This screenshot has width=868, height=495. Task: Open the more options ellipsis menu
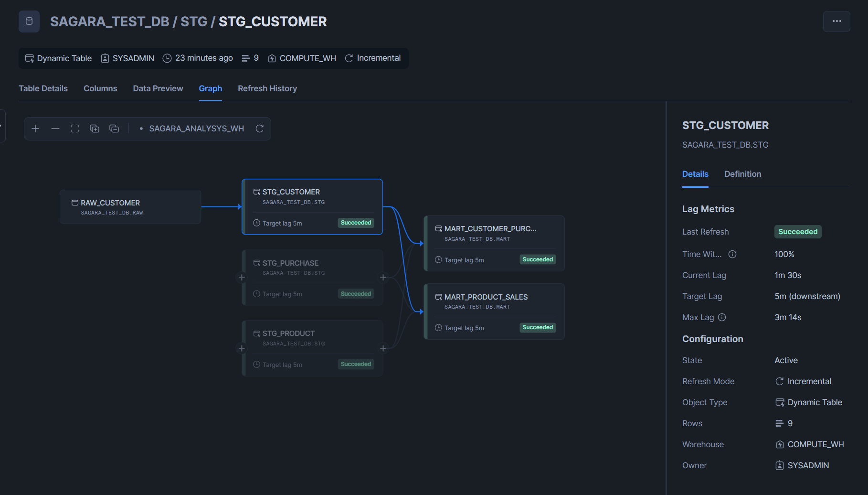click(836, 22)
